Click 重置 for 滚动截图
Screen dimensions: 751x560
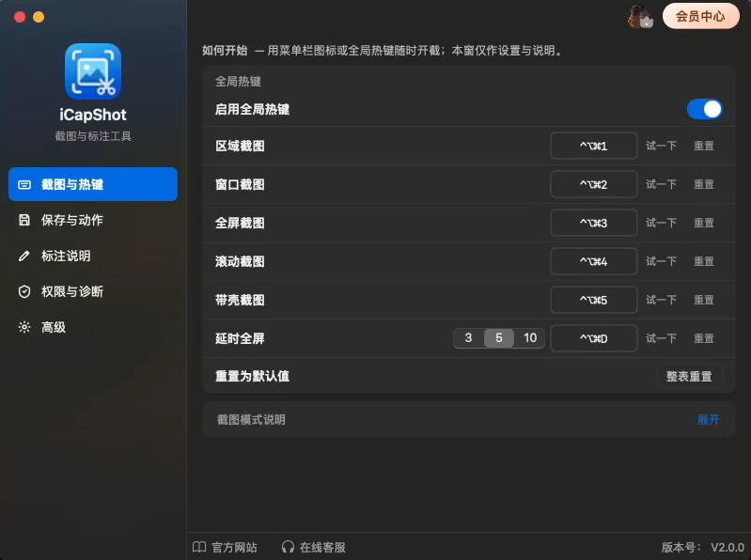704,261
